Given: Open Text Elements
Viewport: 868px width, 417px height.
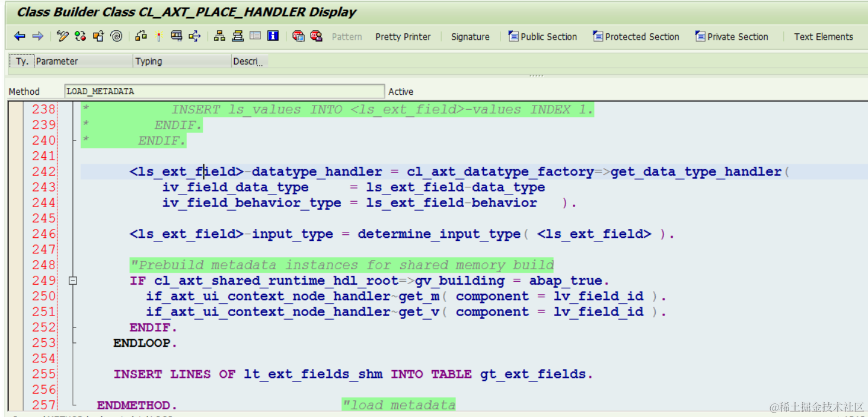Looking at the screenshot, I should point(824,37).
